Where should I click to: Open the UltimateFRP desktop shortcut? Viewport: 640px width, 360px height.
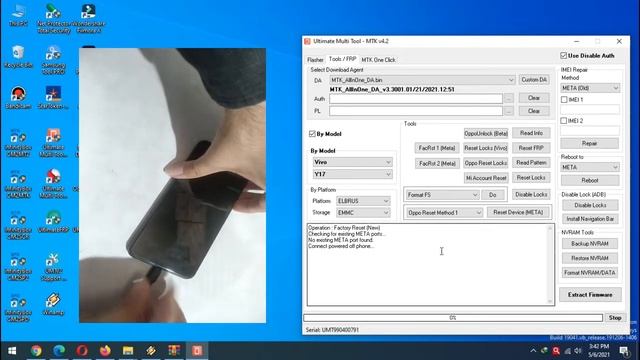53,222
